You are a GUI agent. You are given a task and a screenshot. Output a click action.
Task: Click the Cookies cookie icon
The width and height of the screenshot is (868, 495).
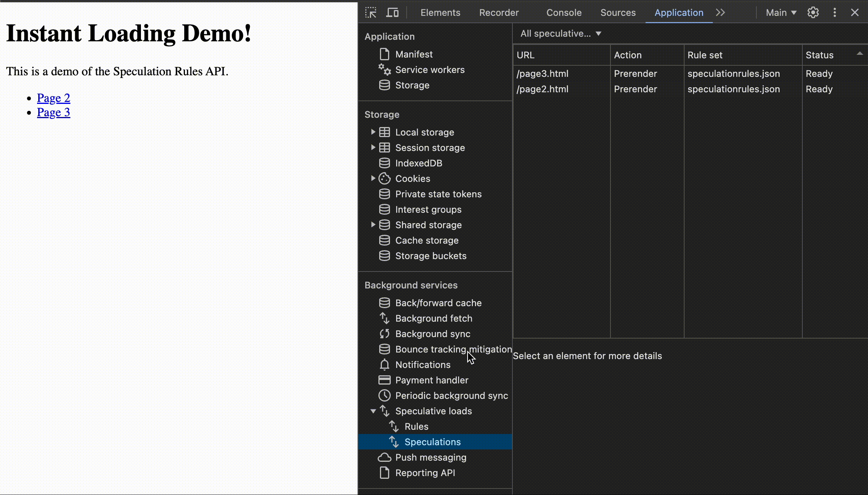point(384,178)
